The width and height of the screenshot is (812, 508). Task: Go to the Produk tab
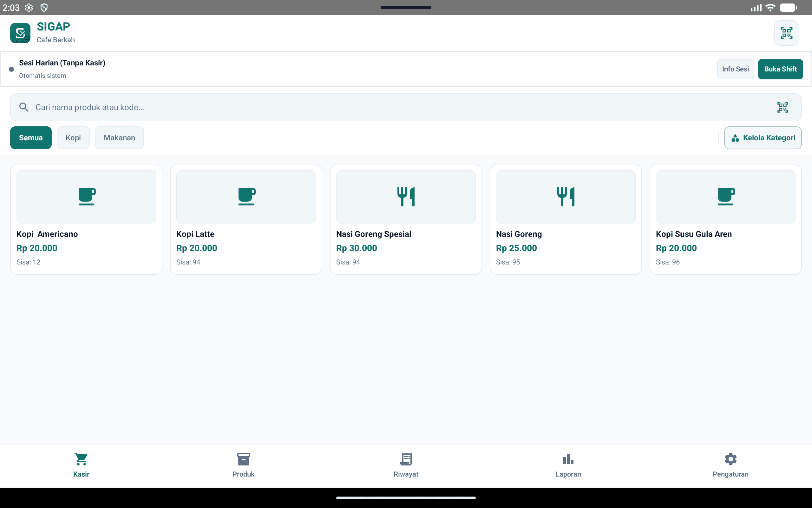tap(244, 465)
